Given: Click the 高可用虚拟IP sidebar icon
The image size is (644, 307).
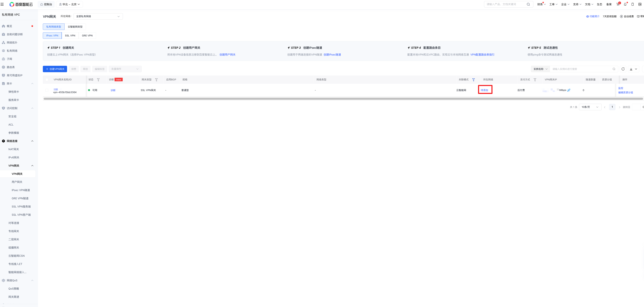Looking at the screenshot, I should (3, 76).
